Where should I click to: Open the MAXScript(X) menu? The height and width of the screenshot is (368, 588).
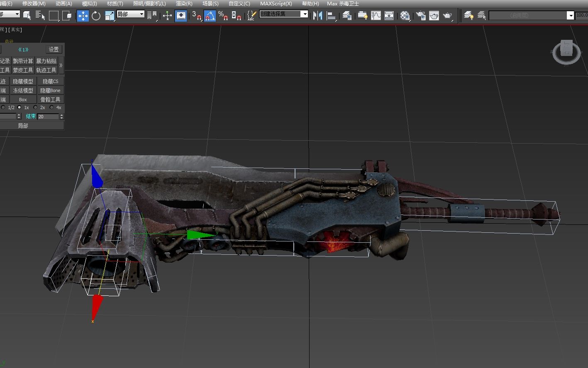tap(276, 3)
